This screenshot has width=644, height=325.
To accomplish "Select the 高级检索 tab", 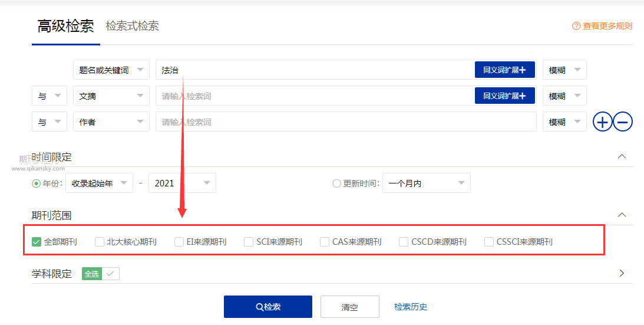I will (x=65, y=27).
